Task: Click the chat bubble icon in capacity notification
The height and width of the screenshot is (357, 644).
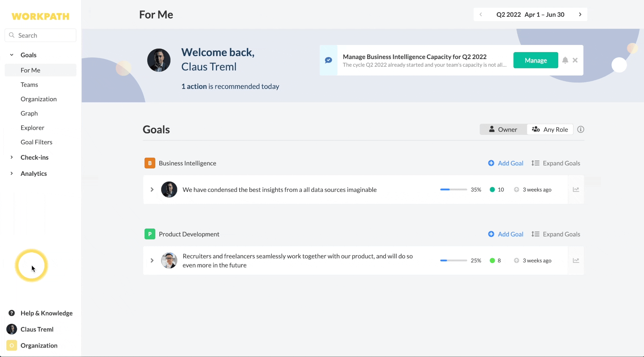Action: point(328,60)
